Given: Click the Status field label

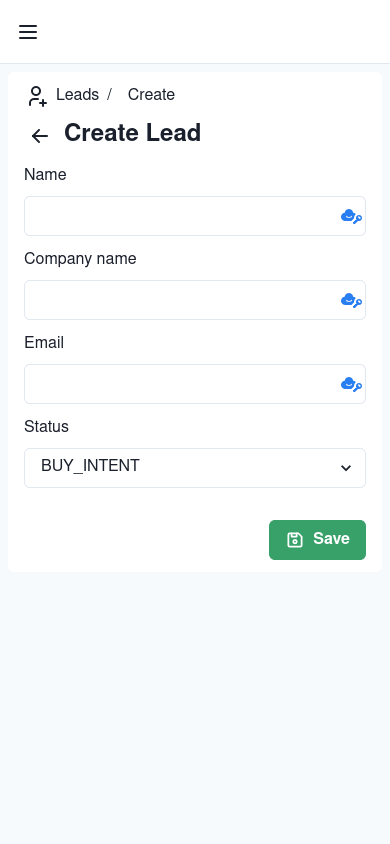Looking at the screenshot, I should (46, 426).
